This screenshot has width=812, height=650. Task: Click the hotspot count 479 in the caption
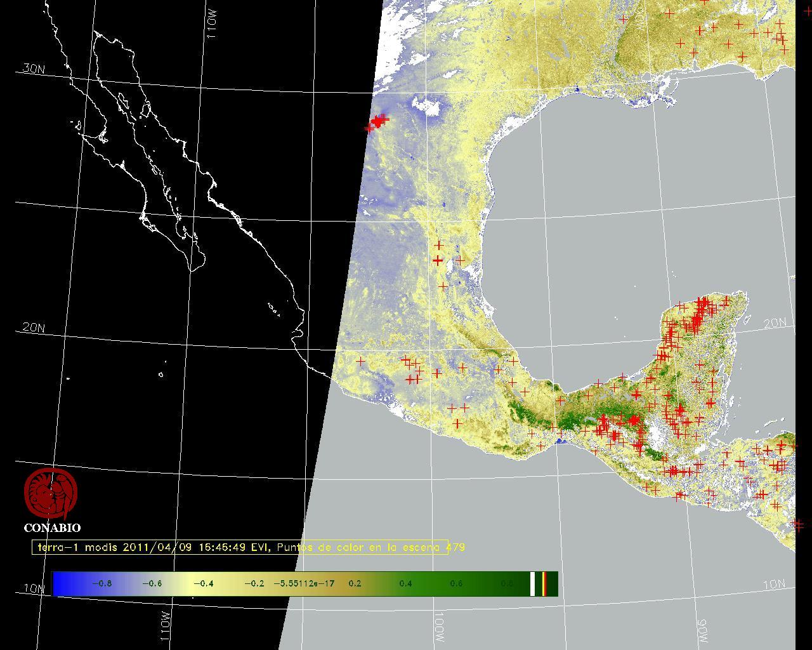click(456, 547)
